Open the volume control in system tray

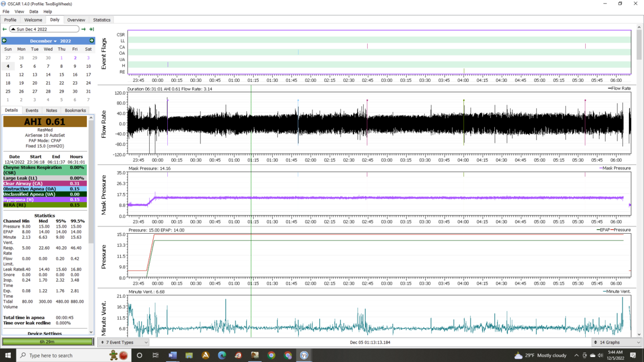pos(601,355)
